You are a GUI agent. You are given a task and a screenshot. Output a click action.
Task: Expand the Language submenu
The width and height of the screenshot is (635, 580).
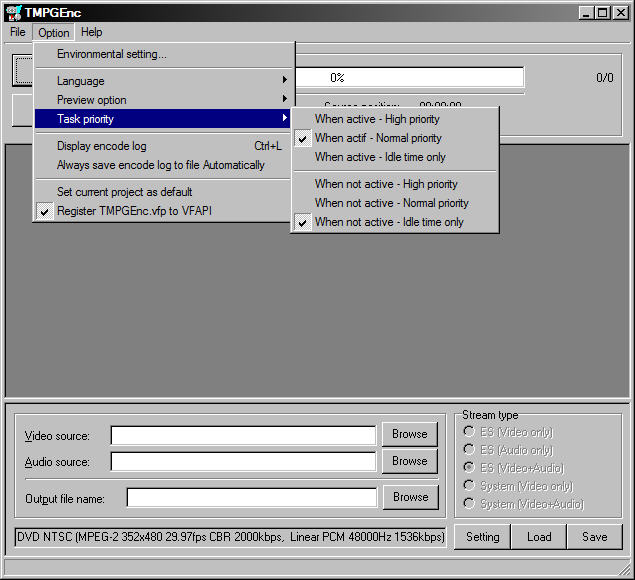163,81
